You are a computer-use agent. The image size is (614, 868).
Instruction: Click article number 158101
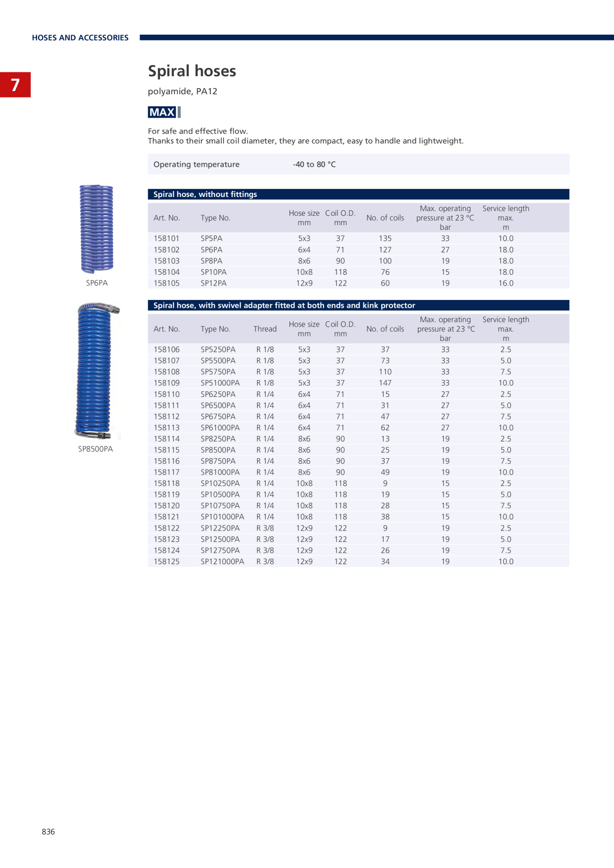[166, 239]
